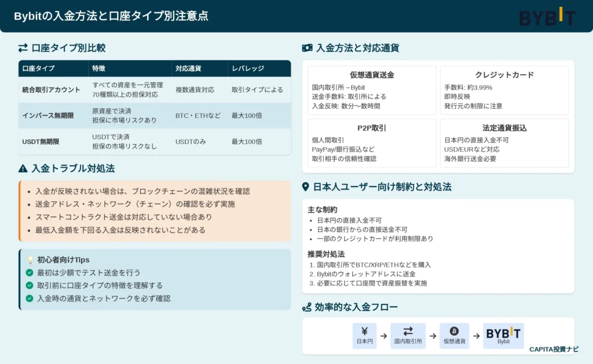
Task: Click 最大100倍 in the USDT無期限 row
Action: point(247,142)
